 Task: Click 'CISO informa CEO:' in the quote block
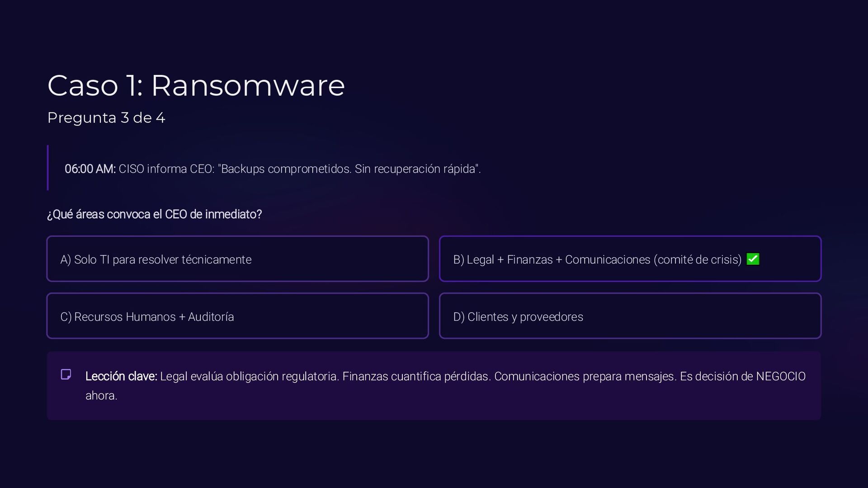(166, 169)
